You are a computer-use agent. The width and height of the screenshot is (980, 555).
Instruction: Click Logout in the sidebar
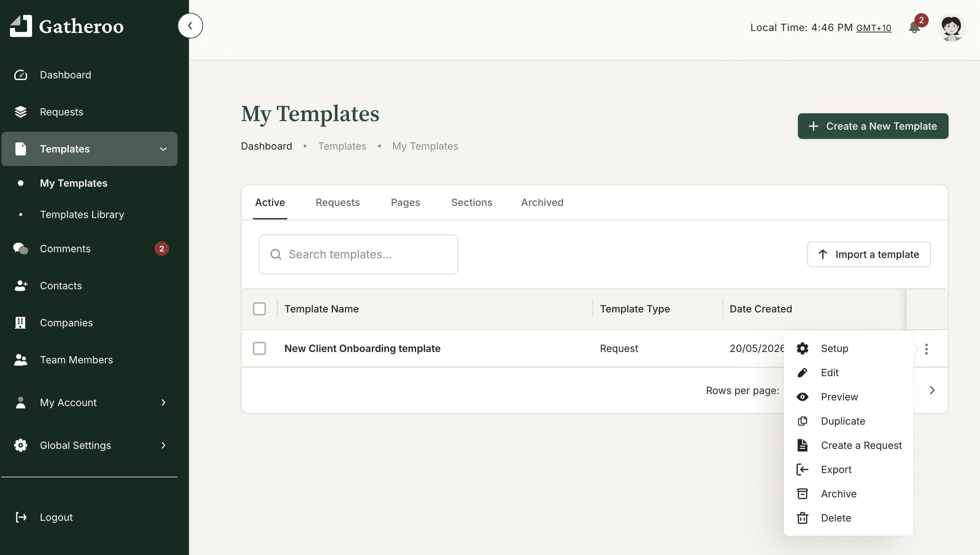point(56,517)
